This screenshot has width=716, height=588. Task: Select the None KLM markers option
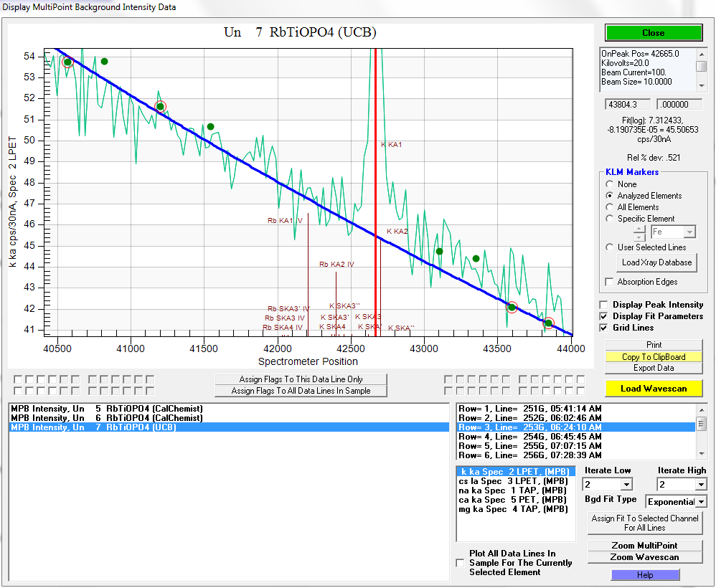click(x=610, y=184)
